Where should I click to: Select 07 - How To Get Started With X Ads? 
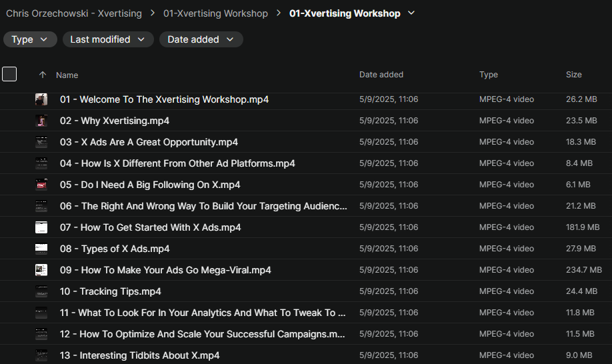(150, 227)
